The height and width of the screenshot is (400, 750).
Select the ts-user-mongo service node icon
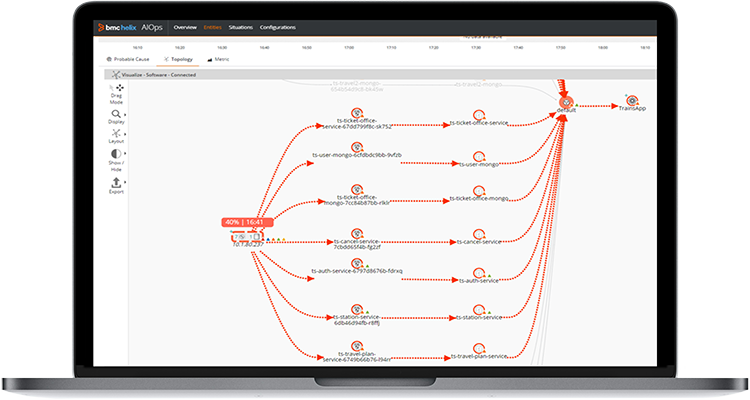coord(479,157)
